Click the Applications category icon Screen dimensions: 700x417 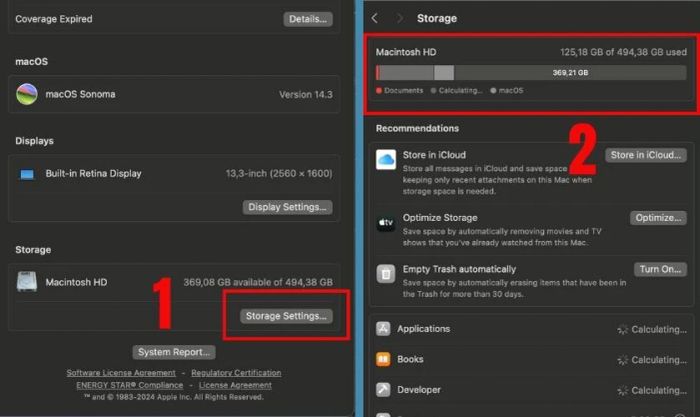(383, 329)
